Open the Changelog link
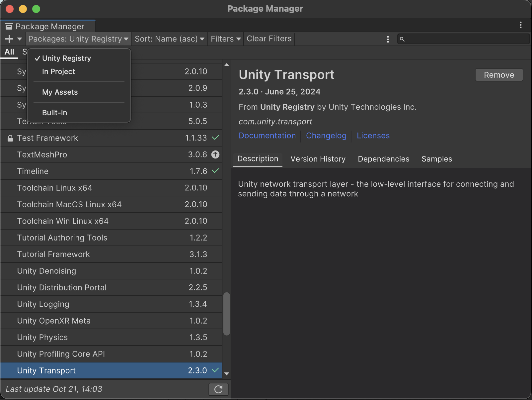 tap(326, 136)
